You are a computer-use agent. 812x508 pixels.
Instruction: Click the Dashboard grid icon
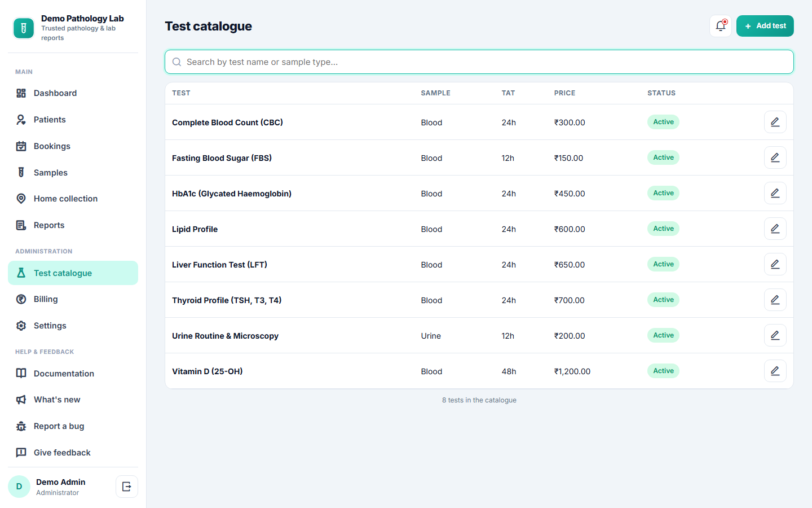pyautogui.click(x=21, y=93)
